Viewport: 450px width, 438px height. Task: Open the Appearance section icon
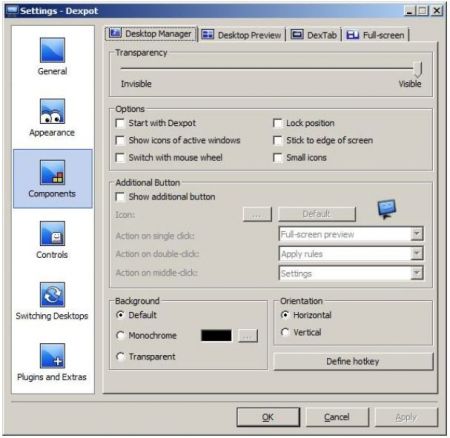(x=52, y=111)
